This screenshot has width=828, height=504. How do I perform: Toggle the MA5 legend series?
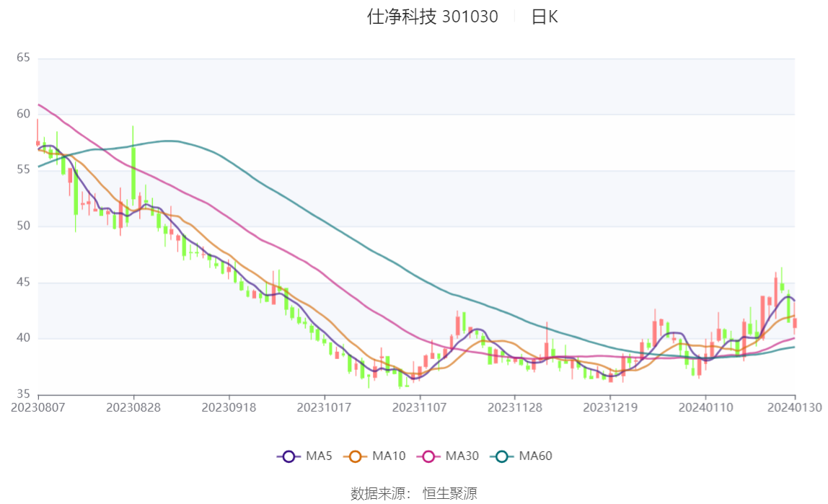[x=304, y=456]
